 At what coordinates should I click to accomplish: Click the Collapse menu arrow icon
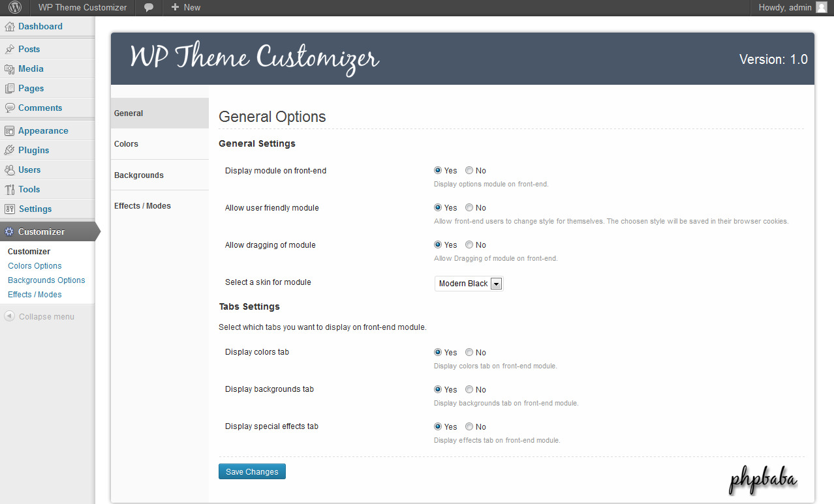point(9,316)
